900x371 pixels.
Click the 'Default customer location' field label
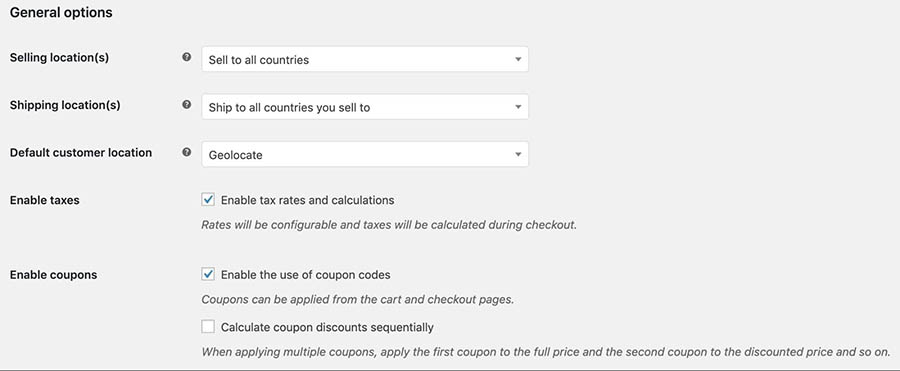pyautogui.click(x=81, y=153)
